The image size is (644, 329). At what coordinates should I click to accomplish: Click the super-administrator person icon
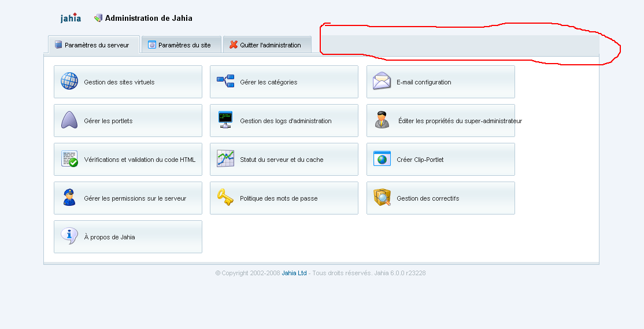(382, 120)
